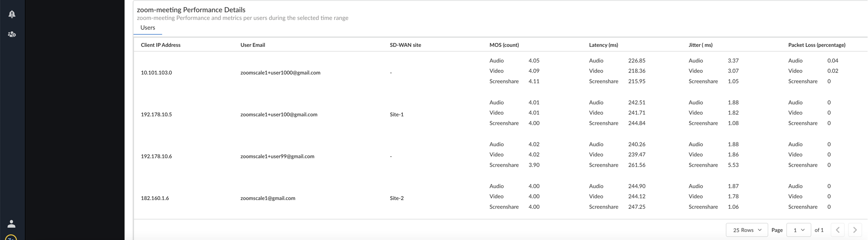Click the User Email column header

(253, 45)
